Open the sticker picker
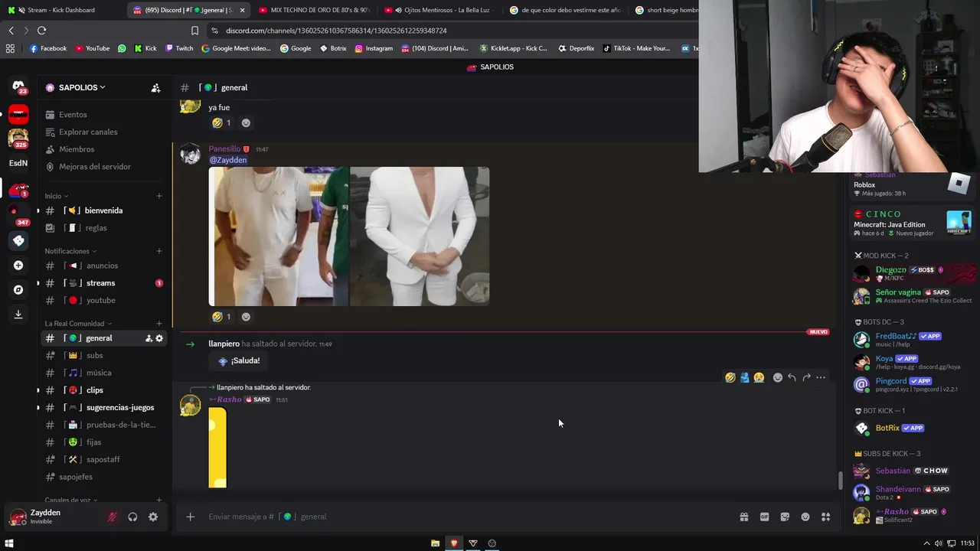Image resolution: width=980 pixels, height=551 pixels. [785, 517]
